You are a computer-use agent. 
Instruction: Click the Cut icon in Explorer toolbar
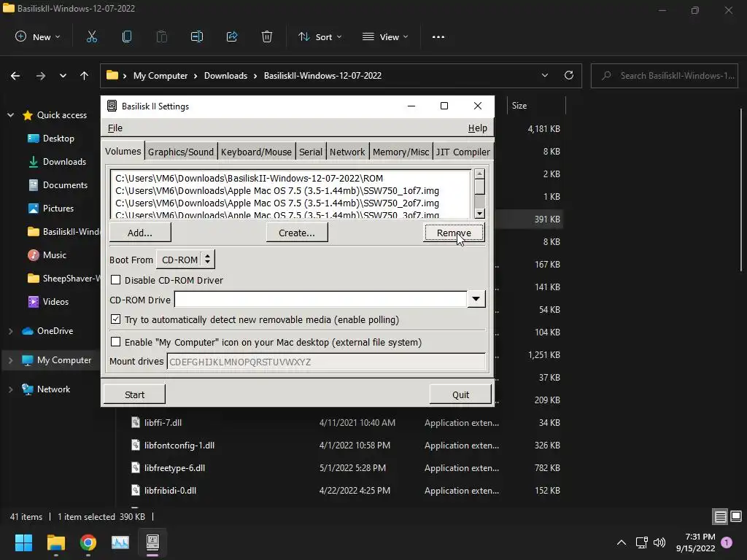click(x=91, y=36)
